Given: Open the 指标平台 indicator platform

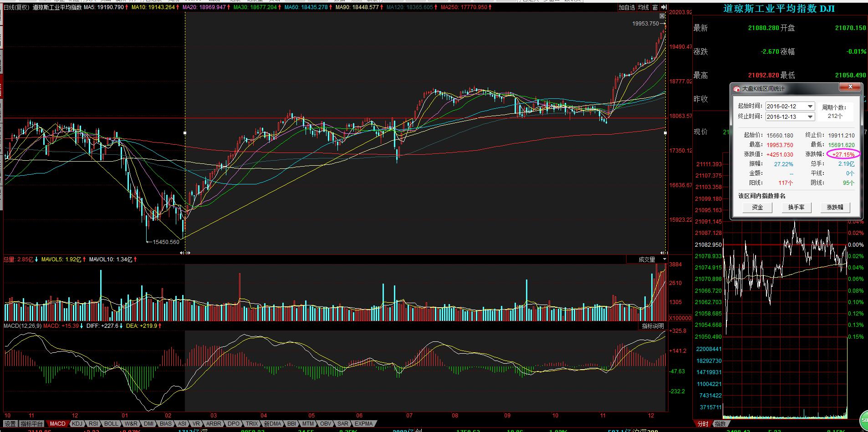Looking at the screenshot, I should tap(32, 424).
